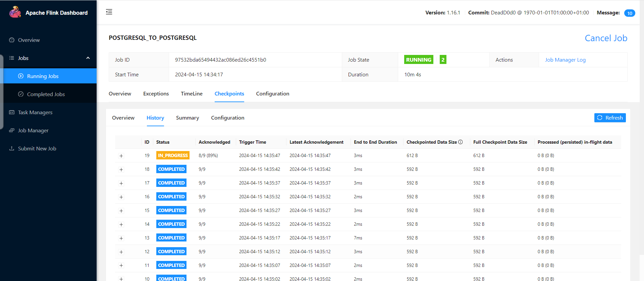Expand checkpoint row 13 details
The height and width of the screenshot is (281, 644).
(x=121, y=238)
